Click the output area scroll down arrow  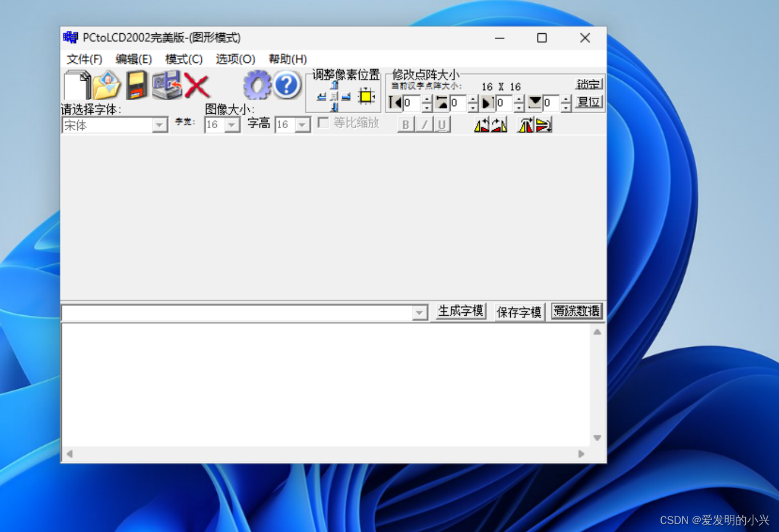(597, 438)
